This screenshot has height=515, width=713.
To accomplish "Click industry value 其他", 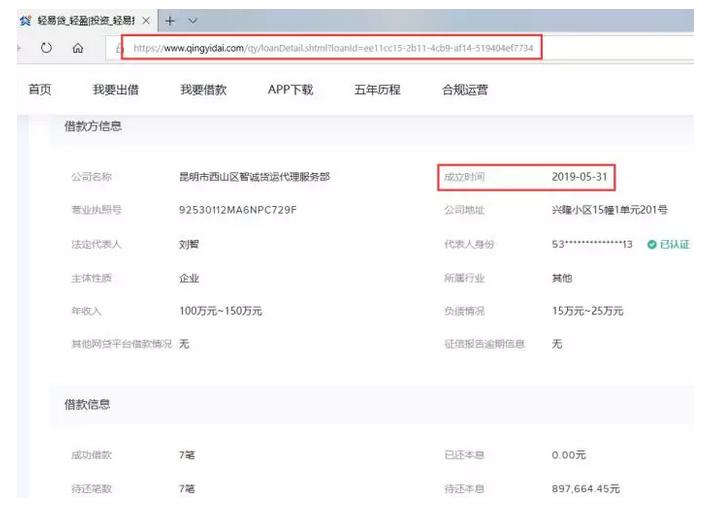I will (562, 278).
